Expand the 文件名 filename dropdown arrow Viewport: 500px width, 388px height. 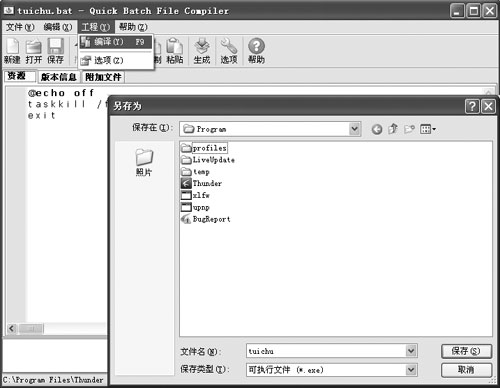pos(411,351)
